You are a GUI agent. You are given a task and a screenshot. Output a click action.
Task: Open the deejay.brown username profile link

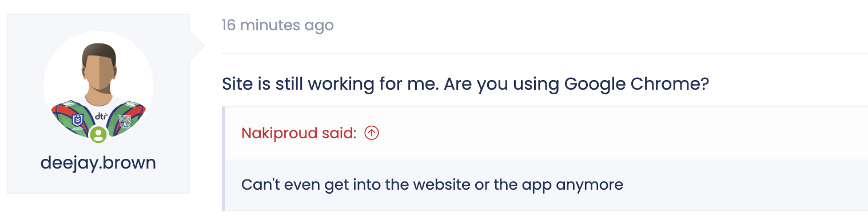click(98, 163)
